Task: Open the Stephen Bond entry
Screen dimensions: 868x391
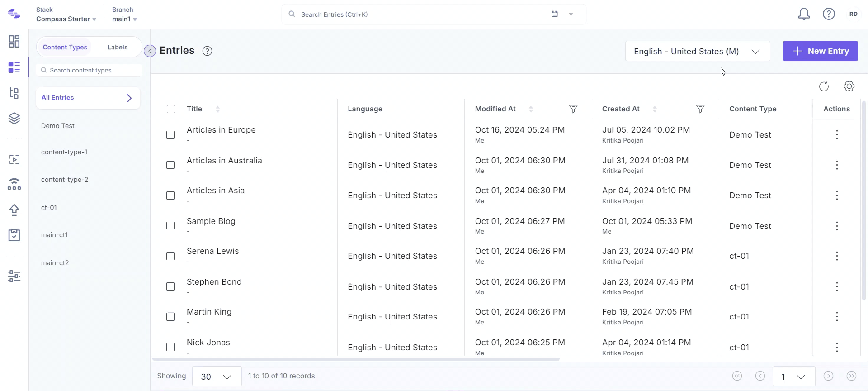Action: click(214, 282)
